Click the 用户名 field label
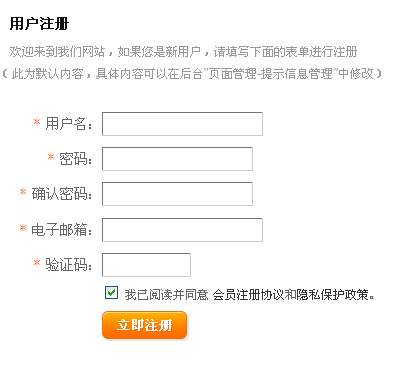400x375 pixels. [68, 124]
